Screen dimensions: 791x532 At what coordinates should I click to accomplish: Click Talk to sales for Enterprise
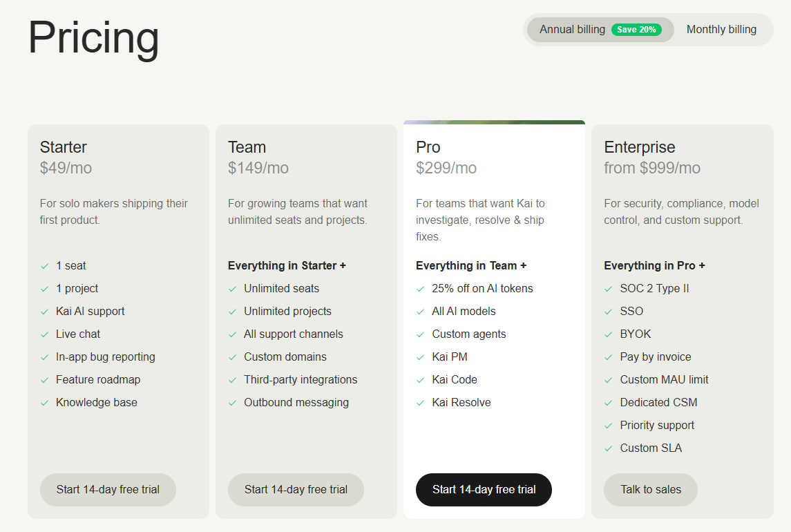(x=651, y=490)
